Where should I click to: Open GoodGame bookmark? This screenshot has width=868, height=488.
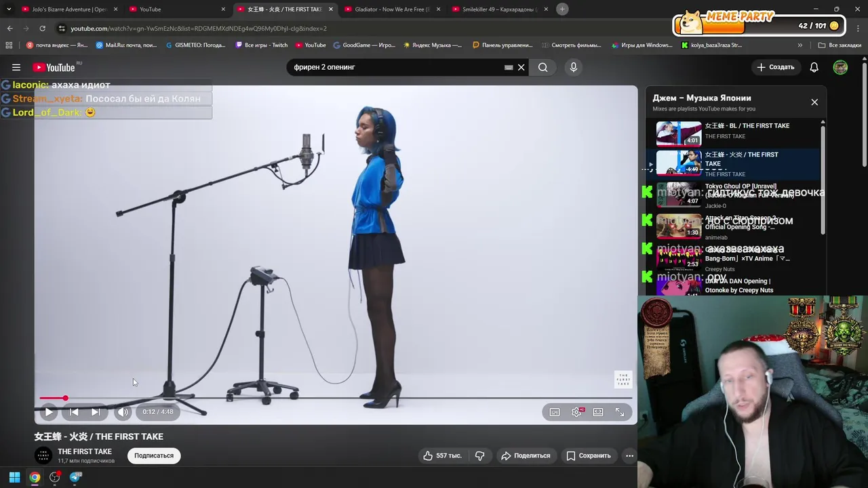(x=365, y=45)
